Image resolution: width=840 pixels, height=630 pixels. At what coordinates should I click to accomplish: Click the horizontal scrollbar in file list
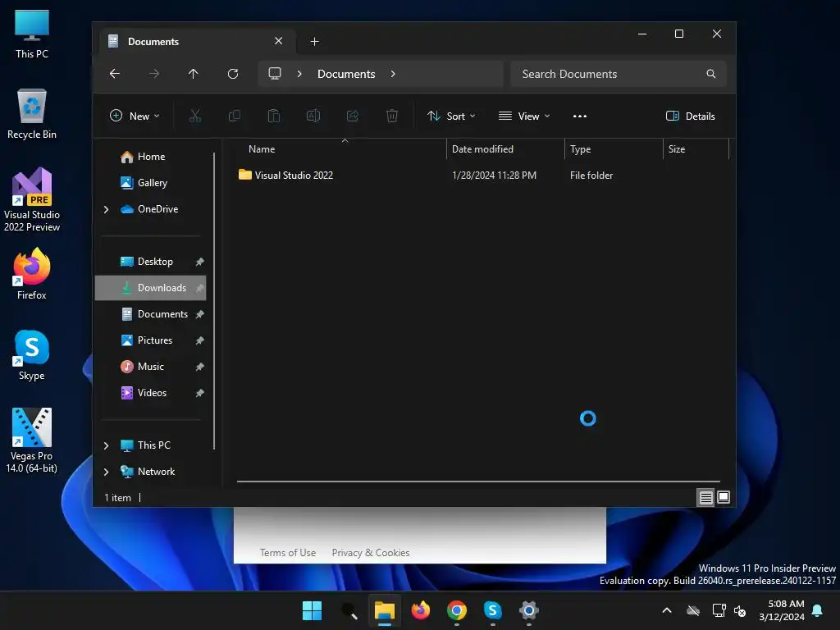coord(478,482)
